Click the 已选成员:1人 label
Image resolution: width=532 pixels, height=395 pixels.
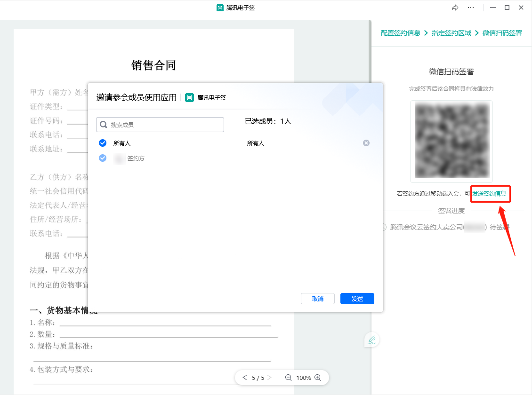point(268,121)
